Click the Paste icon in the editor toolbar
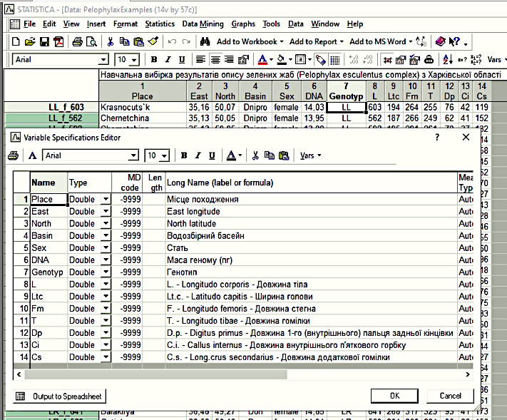This screenshot has width=507, height=420. (283, 155)
